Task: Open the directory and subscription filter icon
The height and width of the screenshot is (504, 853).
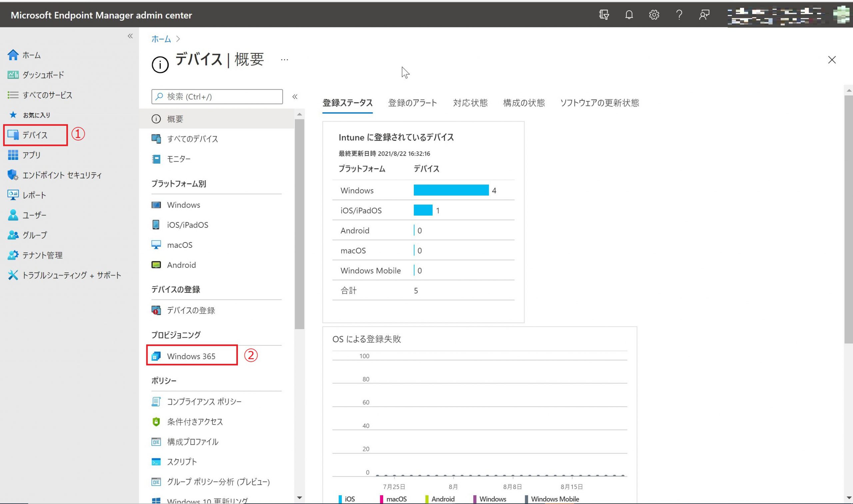Action: point(604,15)
